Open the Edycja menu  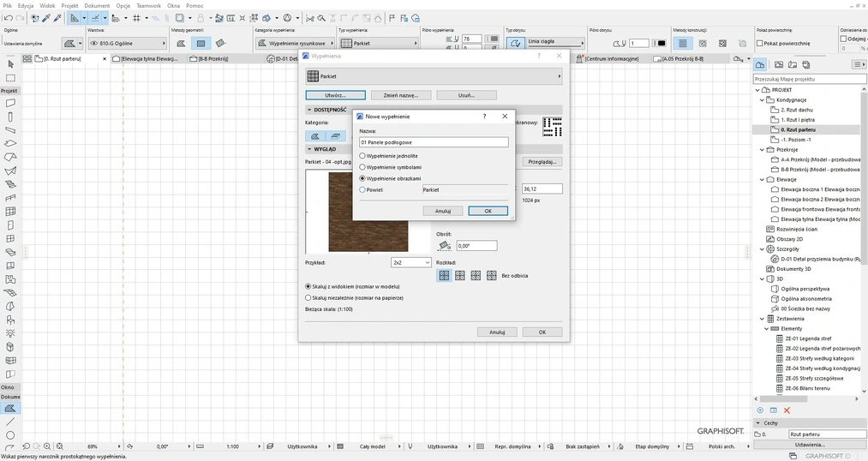click(26, 5)
